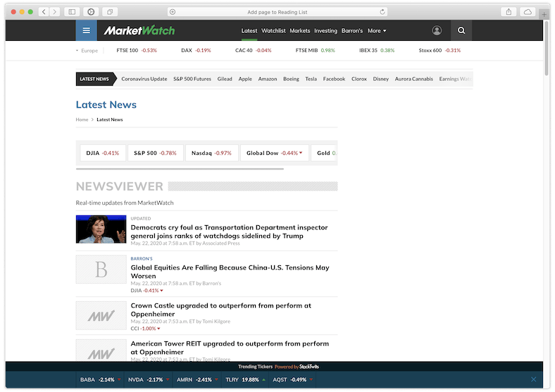Click the Gold ticker box

click(x=325, y=153)
